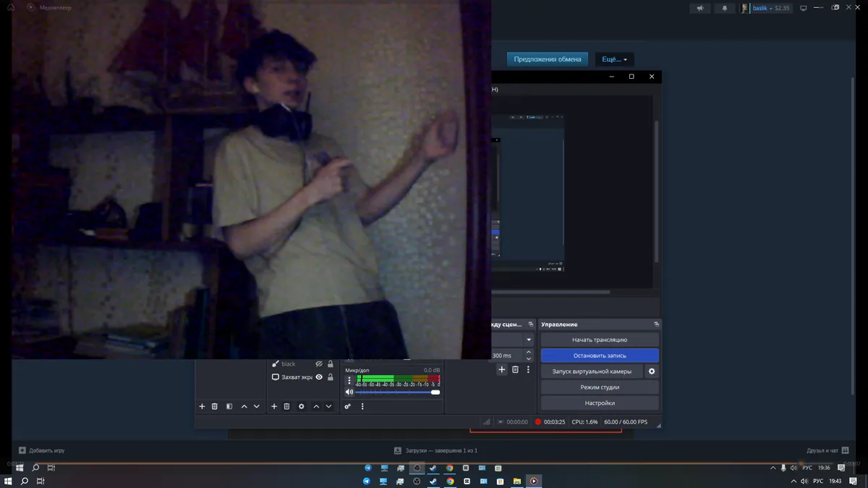Screen dimensions: 868x488
Task: Decrease transition duration 300 ms
Action: pos(529,359)
